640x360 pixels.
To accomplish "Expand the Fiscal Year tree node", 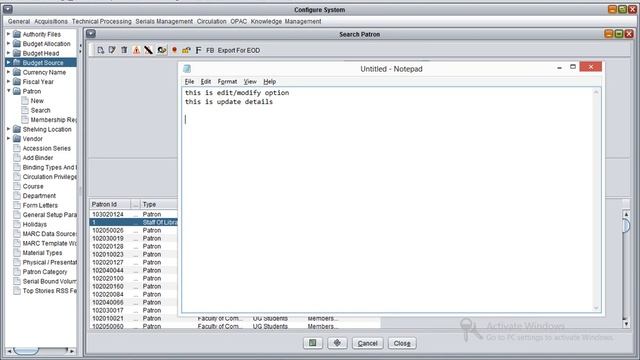I will (x=8, y=81).
